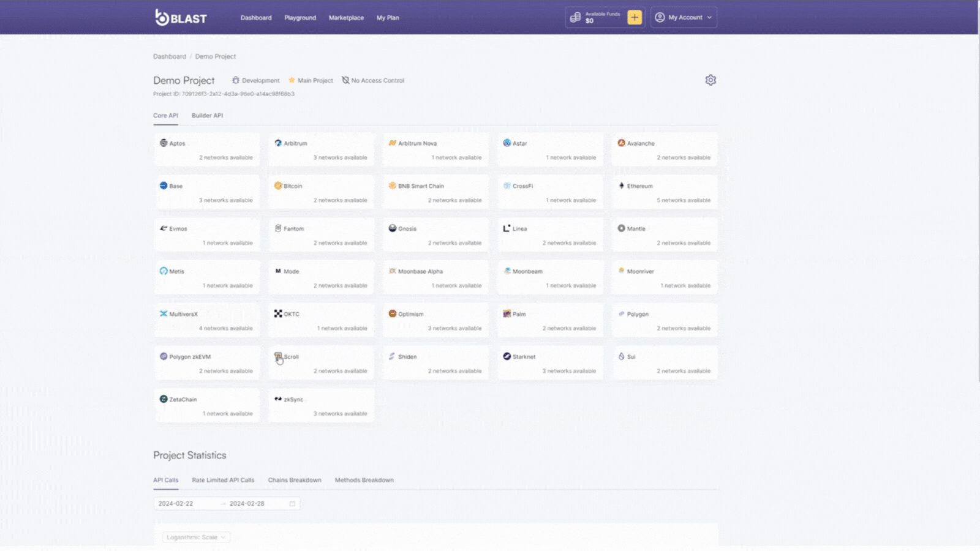Click the Project ID text
980x551 pixels.
pyautogui.click(x=224, y=94)
